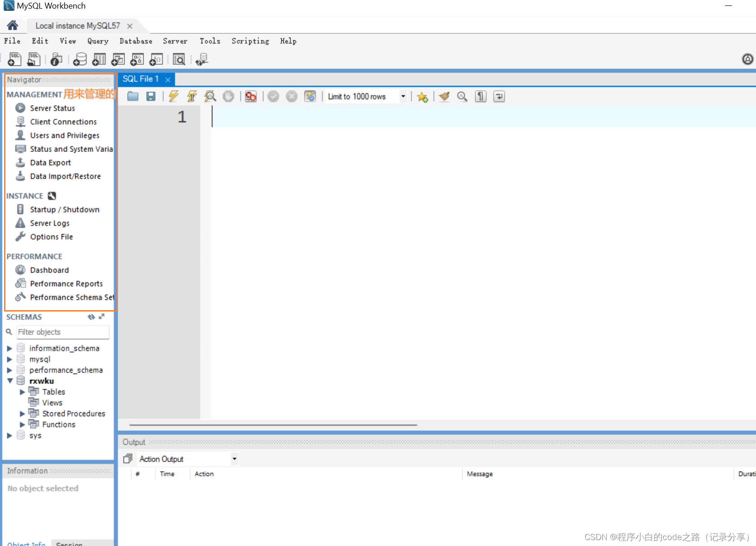The height and width of the screenshot is (546, 756).
Task: Save snippet star icon
Action: click(x=422, y=97)
